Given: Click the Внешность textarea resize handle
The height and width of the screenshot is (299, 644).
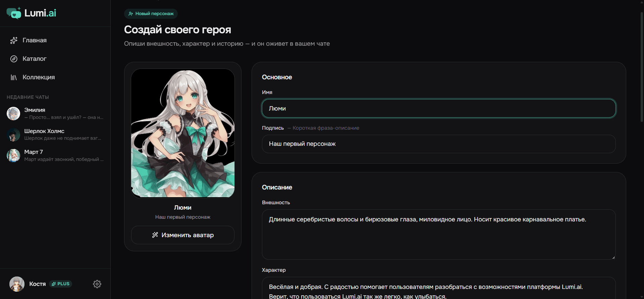Looking at the screenshot, I should (x=613, y=257).
